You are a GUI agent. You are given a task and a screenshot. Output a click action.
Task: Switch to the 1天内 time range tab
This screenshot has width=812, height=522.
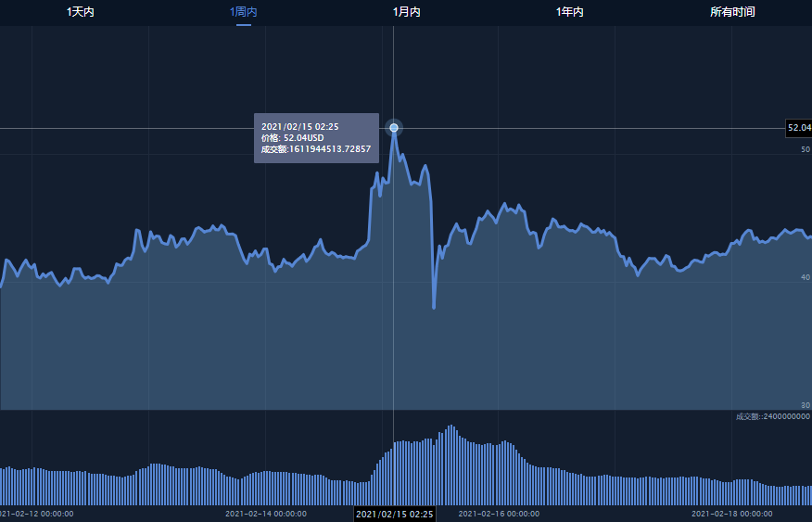click(x=81, y=12)
